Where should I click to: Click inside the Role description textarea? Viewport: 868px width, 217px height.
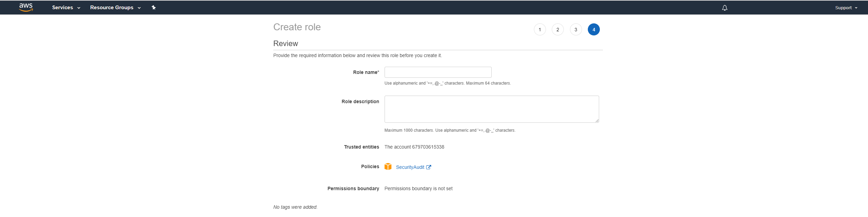pyautogui.click(x=491, y=109)
